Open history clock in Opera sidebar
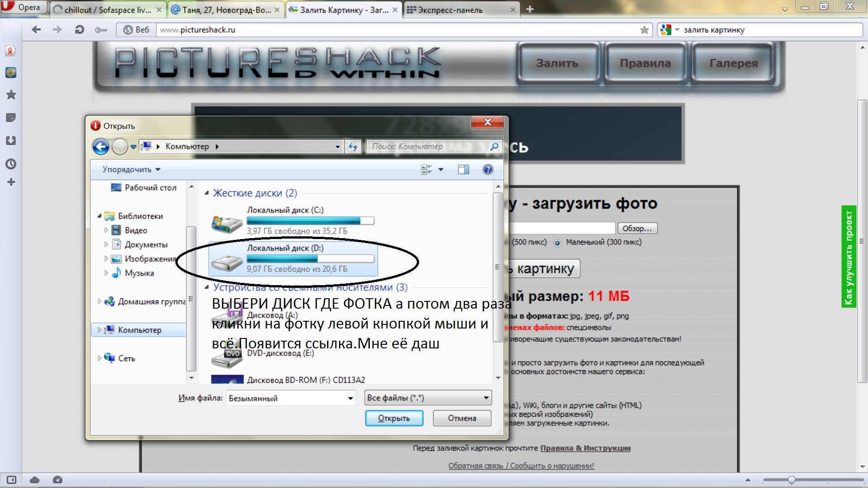 [11, 164]
